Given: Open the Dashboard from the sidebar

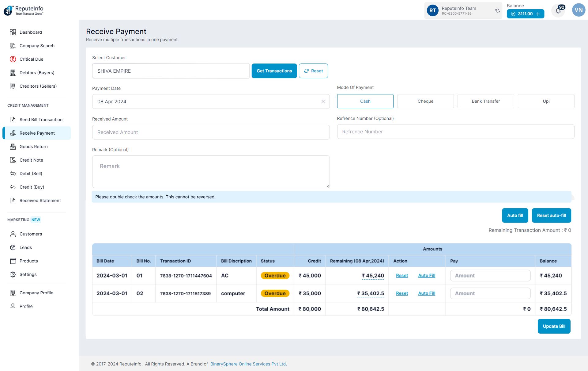Looking at the screenshot, I should coord(31,32).
